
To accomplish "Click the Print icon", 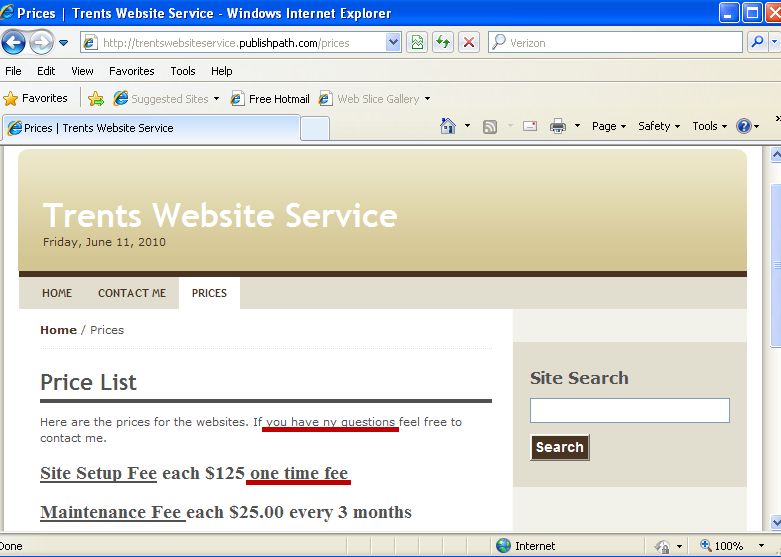I will [x=557, y=126].
